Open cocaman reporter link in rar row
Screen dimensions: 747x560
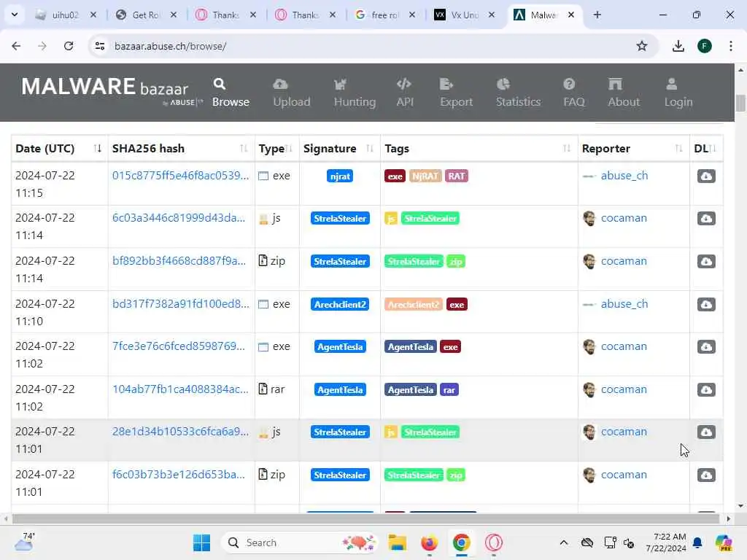click(x=624, y=389)
